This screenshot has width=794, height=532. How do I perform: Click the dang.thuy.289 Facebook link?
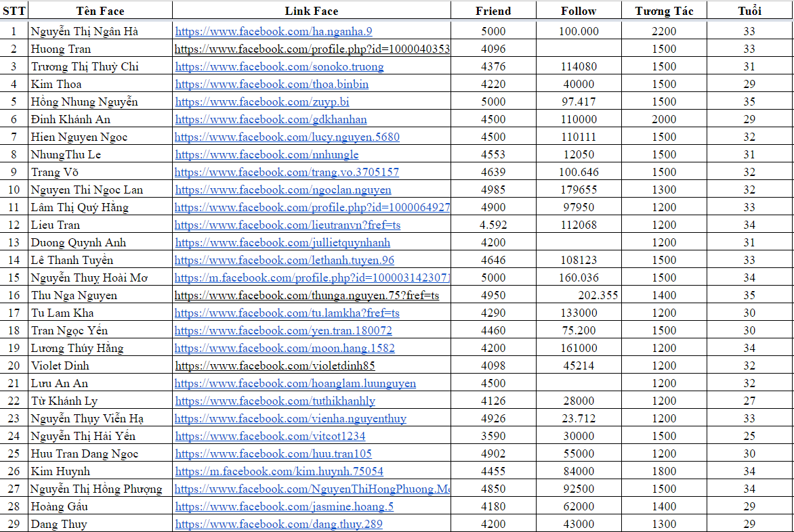click(278, 524)
